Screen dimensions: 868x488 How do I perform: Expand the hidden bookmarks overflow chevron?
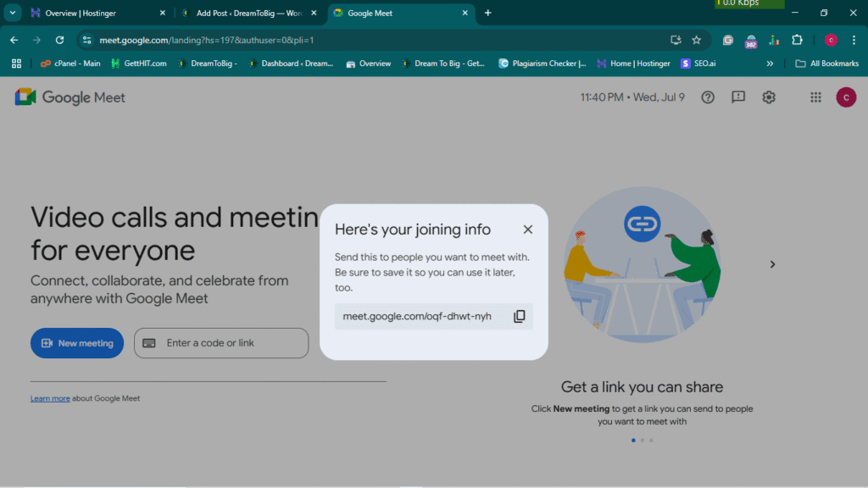[770, 64]
